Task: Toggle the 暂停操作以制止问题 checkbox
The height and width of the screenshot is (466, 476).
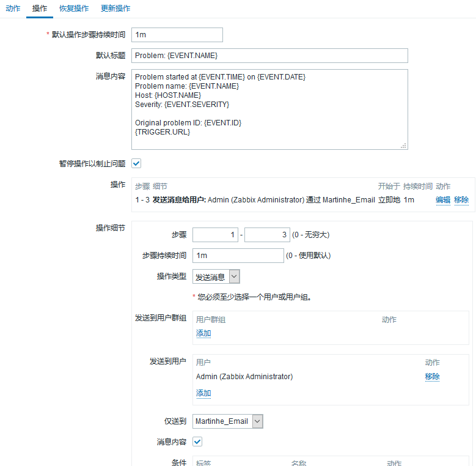Action: tap(136, 164)
